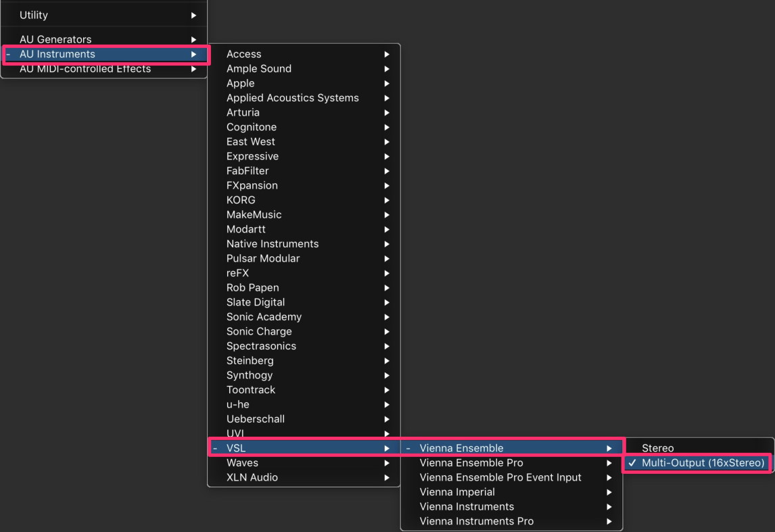Open the reFX submenu
The image size is (775, 532).
point(304,272)
